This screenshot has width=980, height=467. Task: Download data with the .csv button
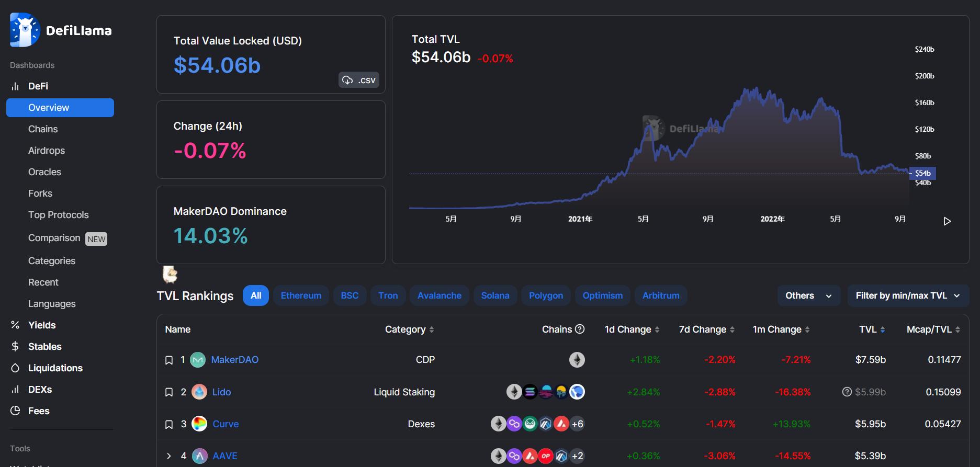359,80
